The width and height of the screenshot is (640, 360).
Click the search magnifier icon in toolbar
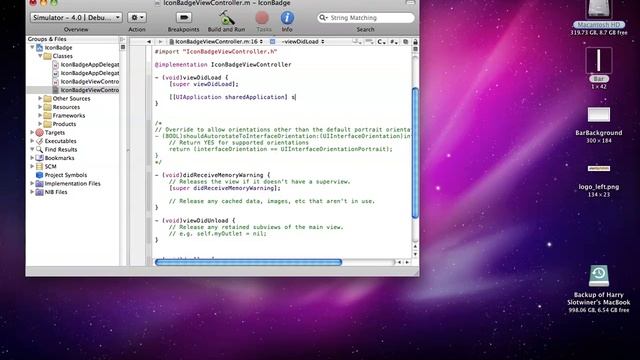click(x=323, y=18)
